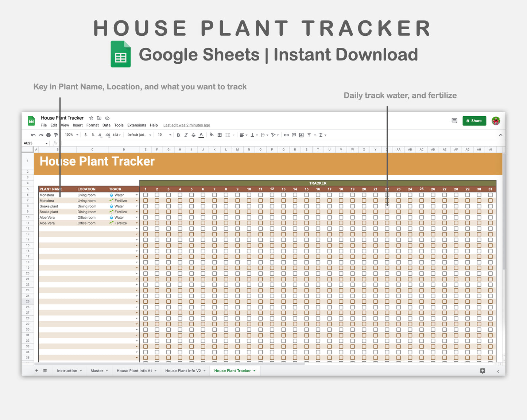Click the Name Box showing AU25
Viewport: 527px width, 420px height.
click(31, 143)
